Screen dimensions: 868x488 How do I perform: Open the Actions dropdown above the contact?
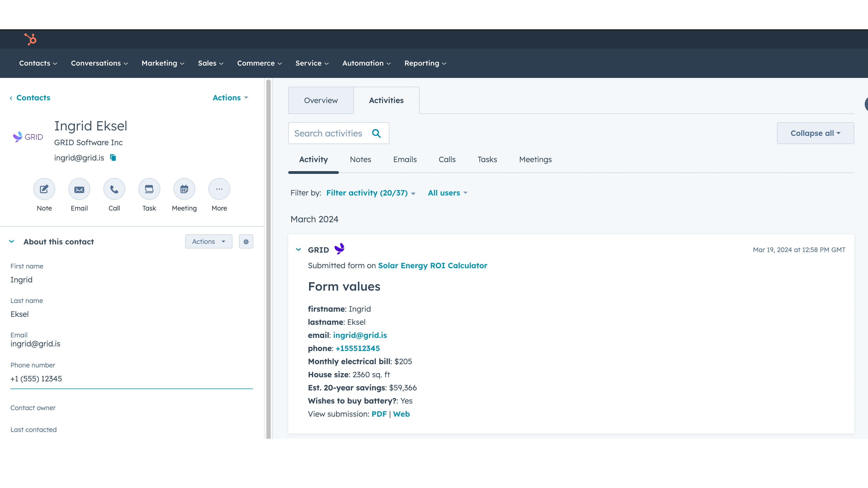coord(230,98)
